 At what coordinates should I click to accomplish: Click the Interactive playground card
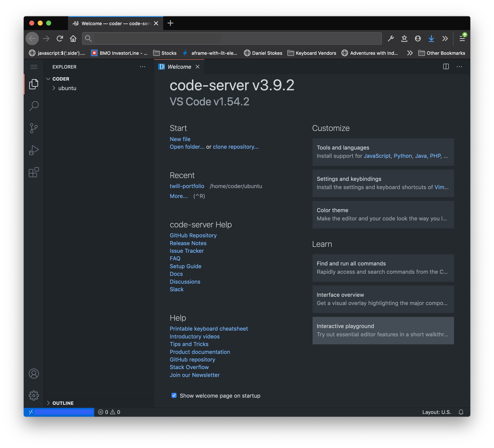tap(383, 330)
